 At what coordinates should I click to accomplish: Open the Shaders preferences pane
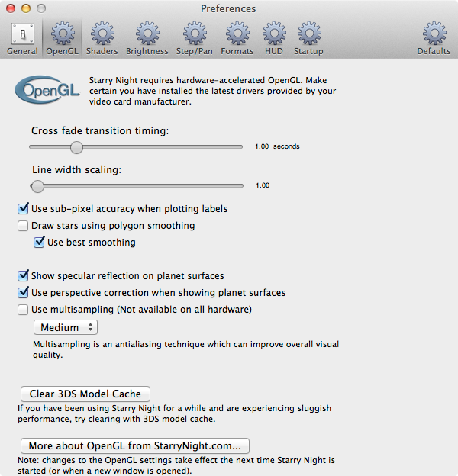(x=102, y=38)
